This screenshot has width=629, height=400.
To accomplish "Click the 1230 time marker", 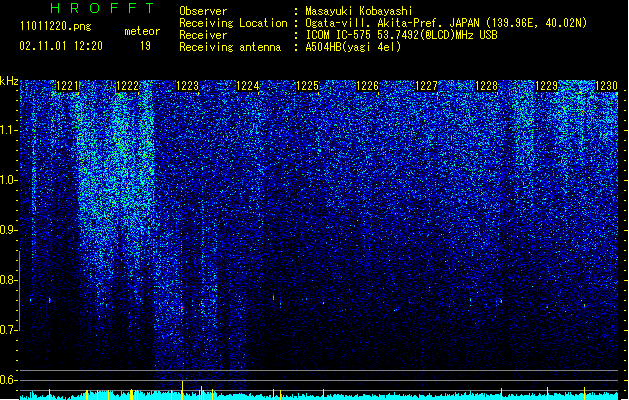I will [606, 86].
